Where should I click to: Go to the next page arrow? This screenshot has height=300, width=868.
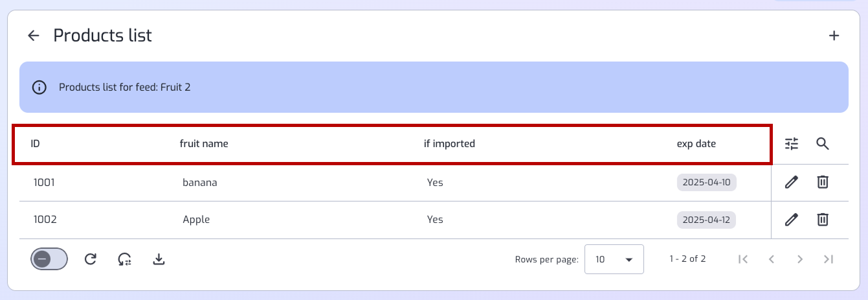[x=800, y=259]
